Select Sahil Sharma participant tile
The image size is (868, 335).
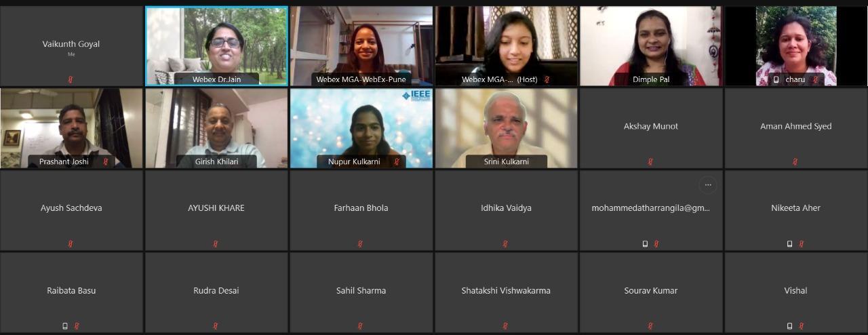coord(361,293)
